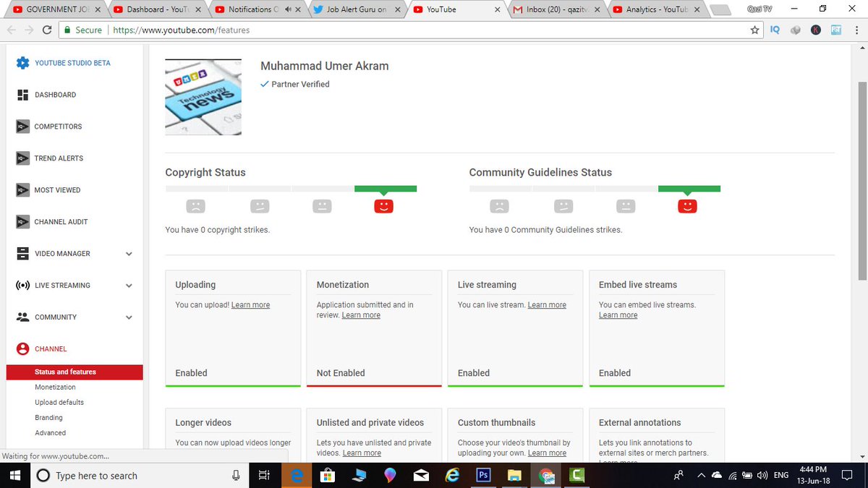This screenshot has height=488, width=868.
Task: Reload the page with refresh icon
Action: pyautogui.click(x=48, y=30)
